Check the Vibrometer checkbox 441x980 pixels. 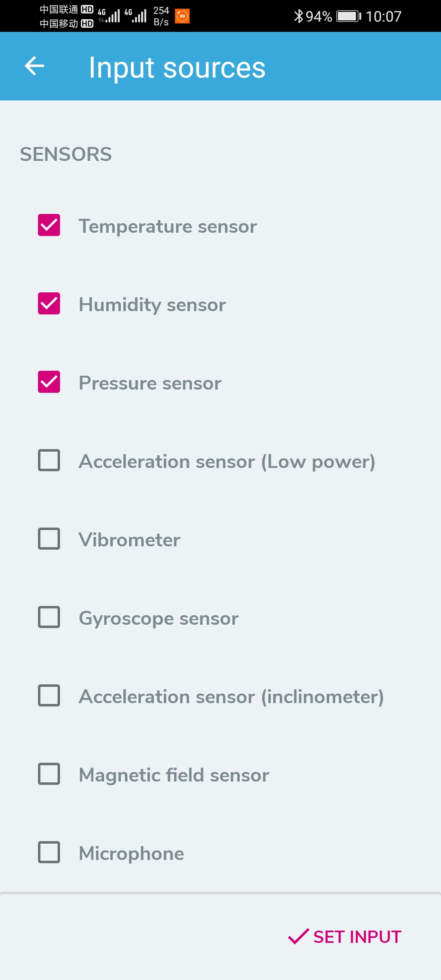click(49, 539)
